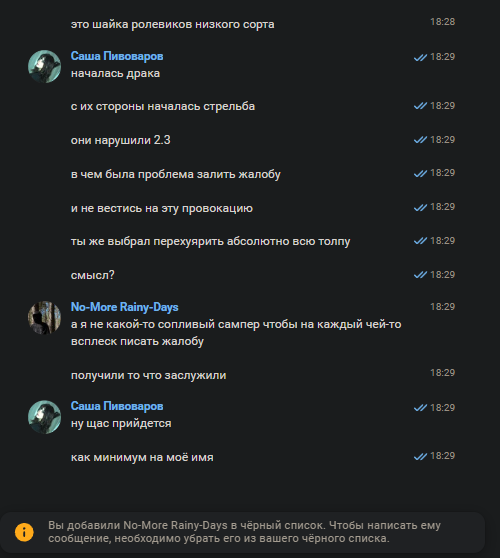Click double-check icon next to 'в чем была проблема залить жалобу'
Image resolution: width=500 pixels, height=558 pixels.
[420, 173]
